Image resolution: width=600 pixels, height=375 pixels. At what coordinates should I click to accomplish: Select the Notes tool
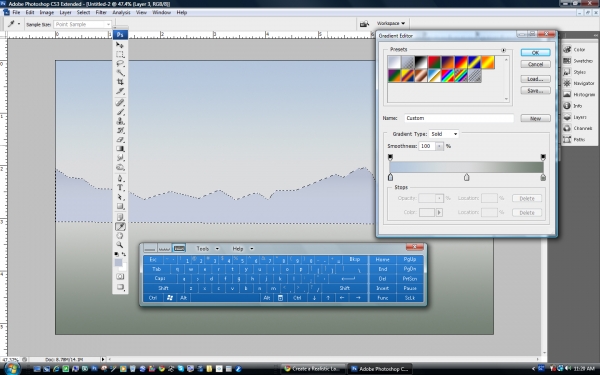(120, 217)
